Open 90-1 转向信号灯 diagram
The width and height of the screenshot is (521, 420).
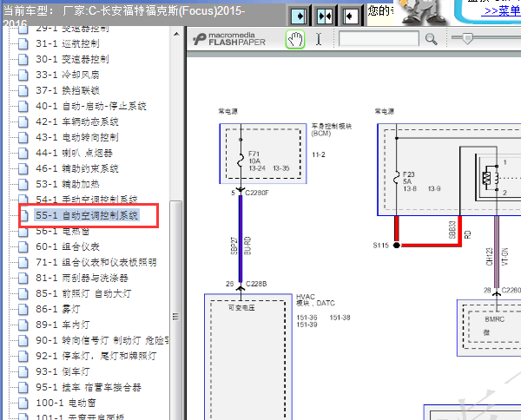pyautogui.click(x=102, y=340)
